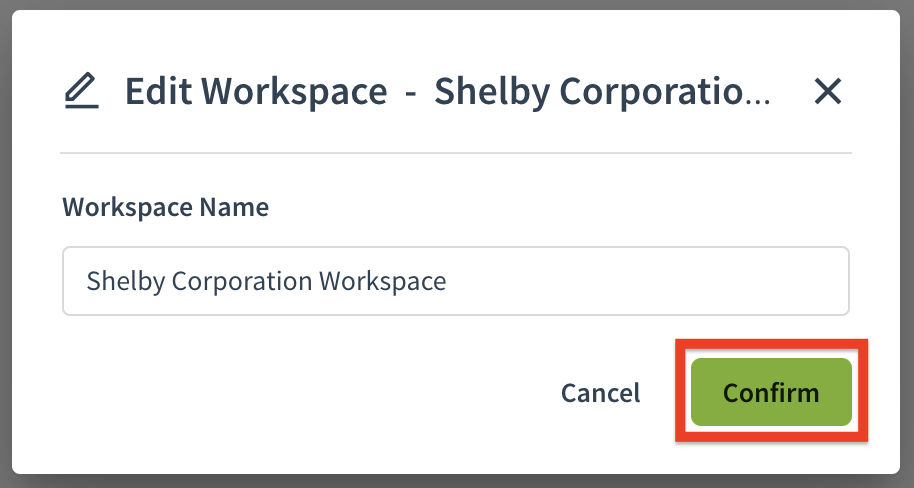Viewport: 914px width, 488px height.
Task: Click the "Edit Workspace" dialog title text
Action: click(x=256, y=92)
